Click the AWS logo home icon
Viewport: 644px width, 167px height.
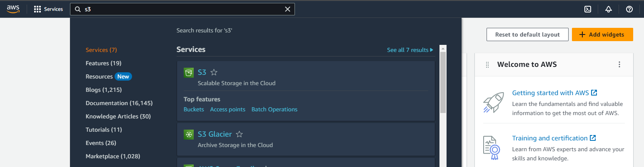(13, 9)
